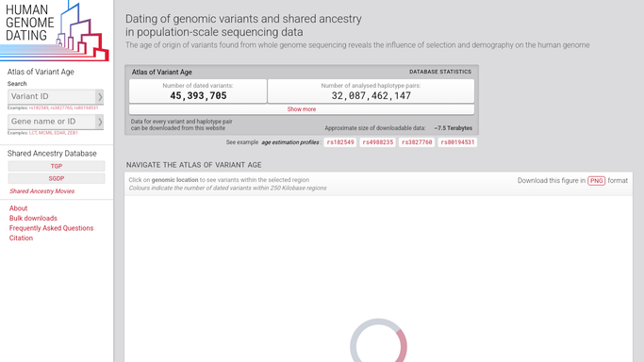
Task: Open age estimation profile rs80194531
Action: [x=457, y=142]
